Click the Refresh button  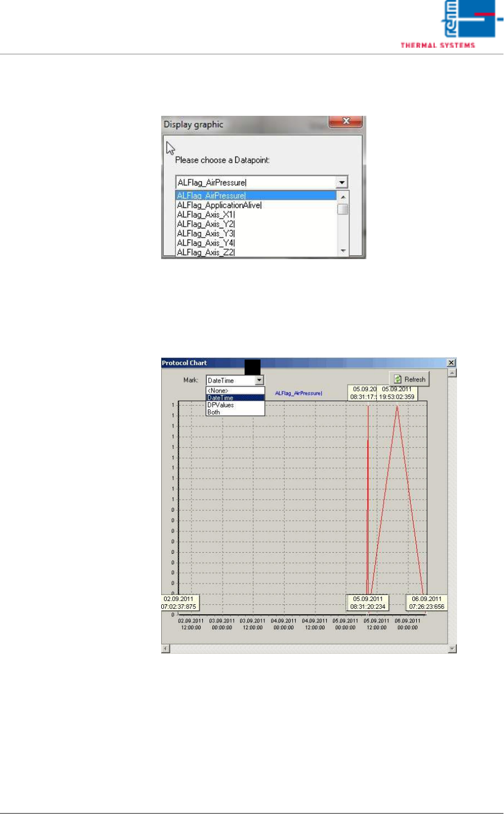(x=409, y=379)
